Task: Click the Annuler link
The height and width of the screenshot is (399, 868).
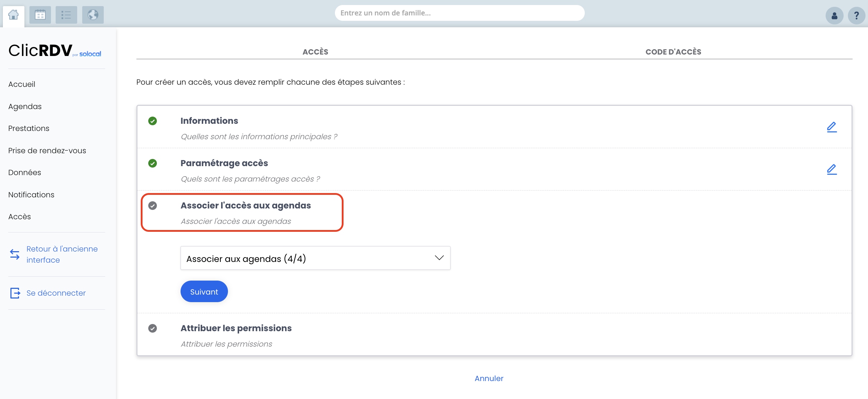Action: [489, 379]
